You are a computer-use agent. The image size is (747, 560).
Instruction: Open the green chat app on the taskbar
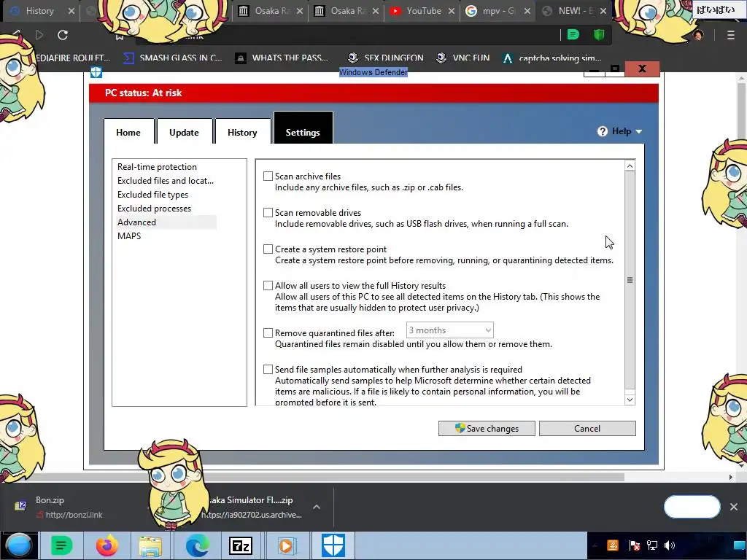(61, 545)
